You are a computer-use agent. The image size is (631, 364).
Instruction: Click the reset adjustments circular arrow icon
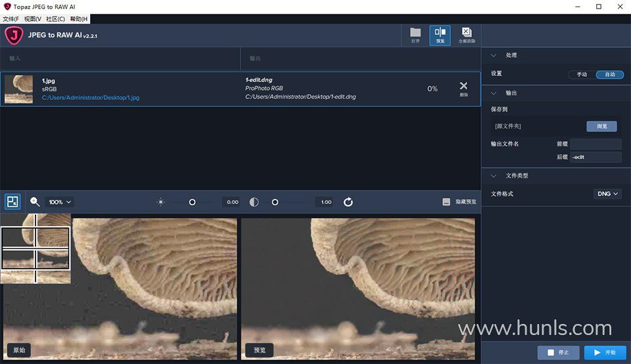click(348, 202)
